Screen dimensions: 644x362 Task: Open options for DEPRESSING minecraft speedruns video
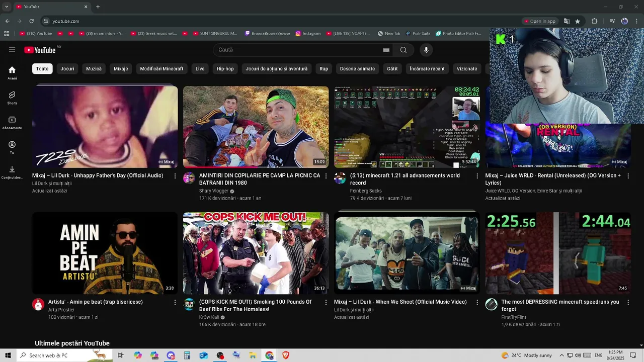628,302
